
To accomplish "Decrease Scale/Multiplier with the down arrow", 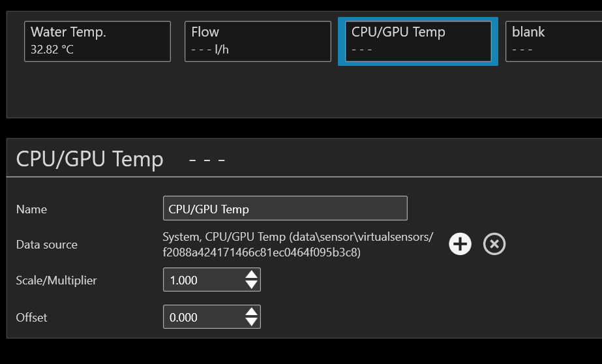I will pyautogui.click(x=252, y=285).
